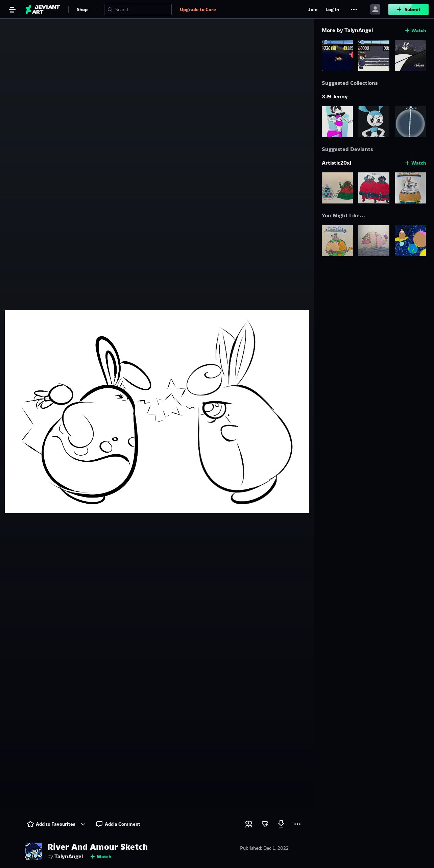The width and height of the screenshot is (434, 868).
Task: Open first More by TalynAngel thumbnail
Action: pos(337,55)
